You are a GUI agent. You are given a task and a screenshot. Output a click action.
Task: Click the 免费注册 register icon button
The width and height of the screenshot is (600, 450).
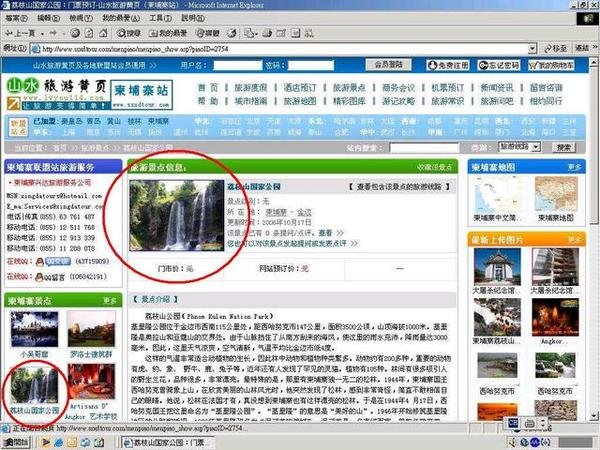pos(448,65)
